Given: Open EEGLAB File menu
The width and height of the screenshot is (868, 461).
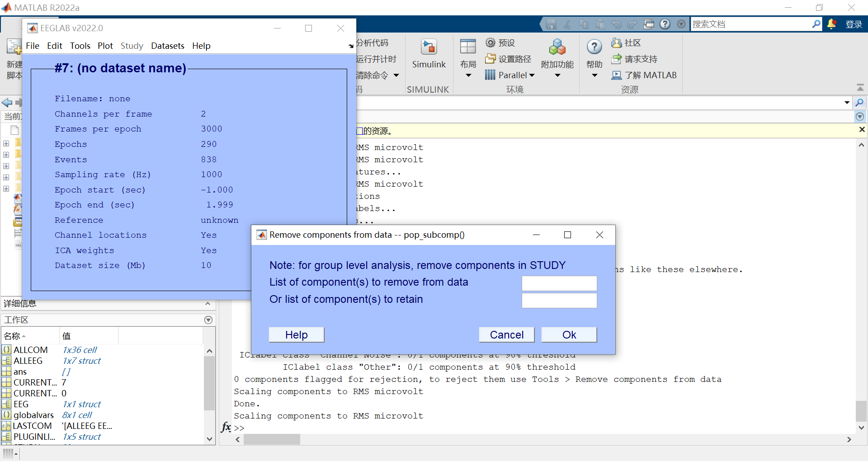Looking at the screenshot, I should [33, 46].
